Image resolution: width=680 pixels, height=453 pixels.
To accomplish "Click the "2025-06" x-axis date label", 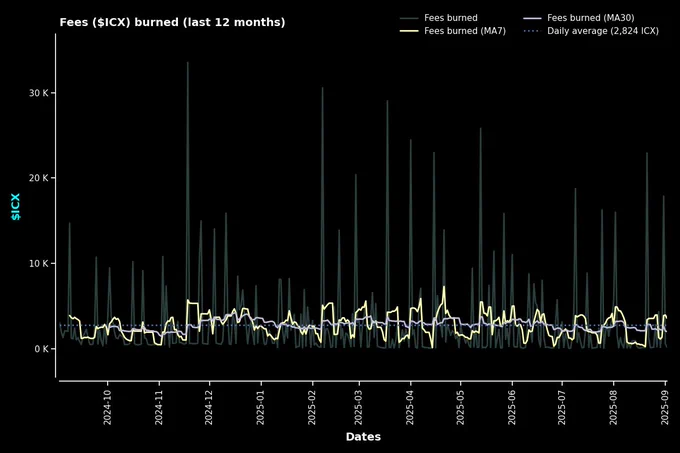I will pos(511,407).
